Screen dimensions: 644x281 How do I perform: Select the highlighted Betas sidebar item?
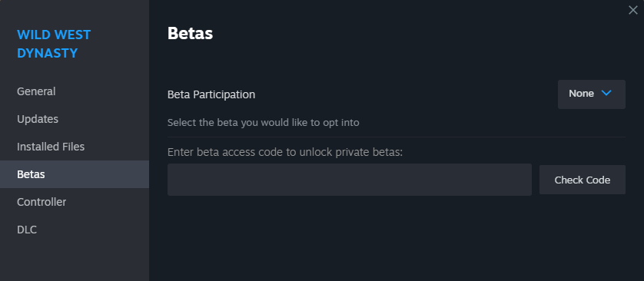coord(74,174)
